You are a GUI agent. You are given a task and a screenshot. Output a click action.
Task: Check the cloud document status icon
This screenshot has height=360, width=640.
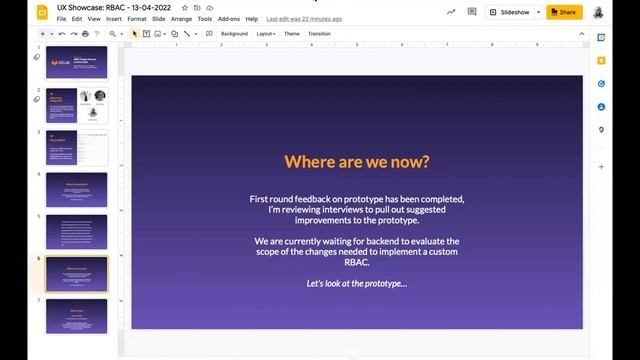(x=209, y=8)
